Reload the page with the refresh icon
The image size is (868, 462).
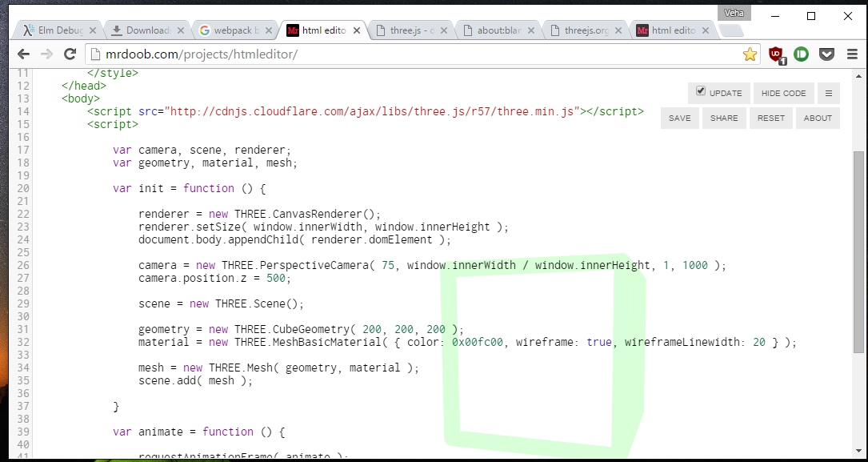coord(70,54)
